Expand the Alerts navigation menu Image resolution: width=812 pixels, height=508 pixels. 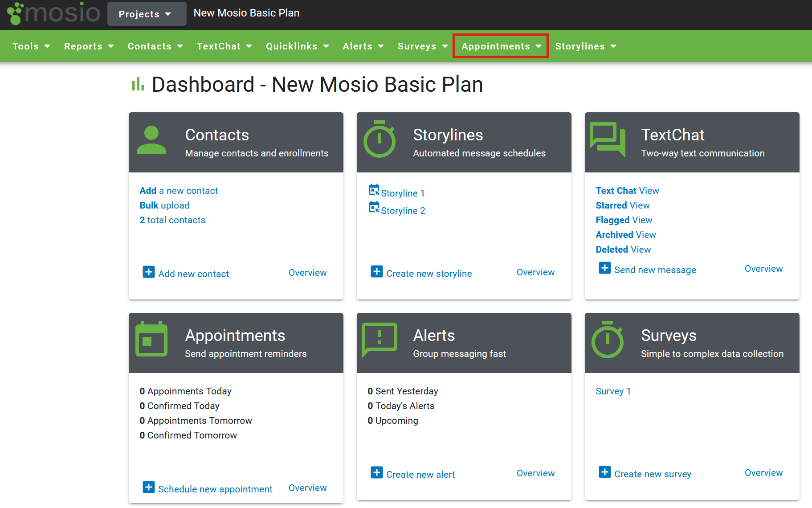point(363,46)
